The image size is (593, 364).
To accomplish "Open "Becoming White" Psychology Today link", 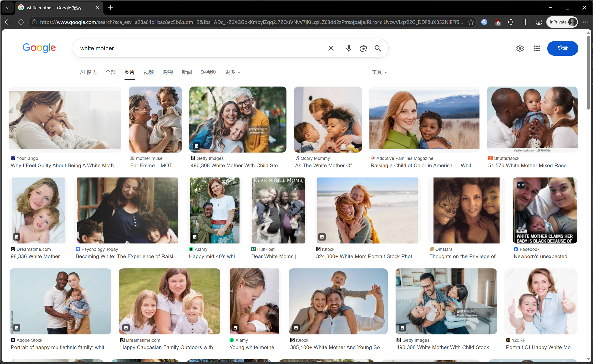I will click(x=127, y=256).
